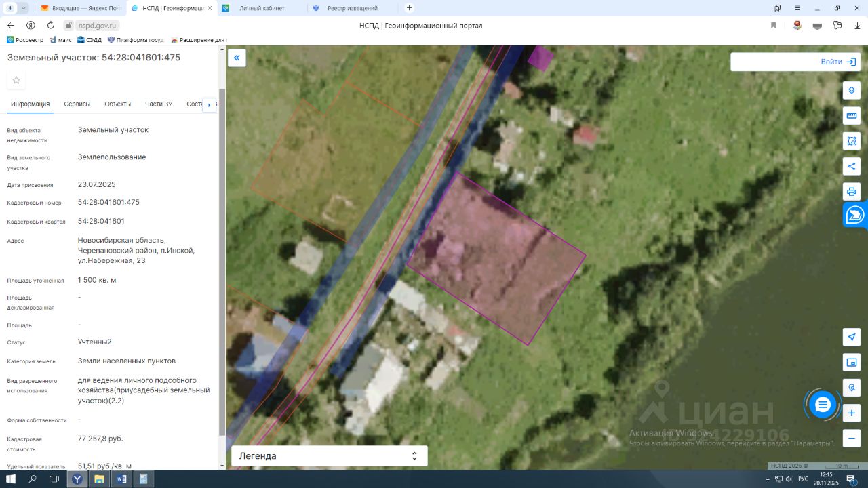Close the НСПД Геоинформационный портал tab

(209, 8)
